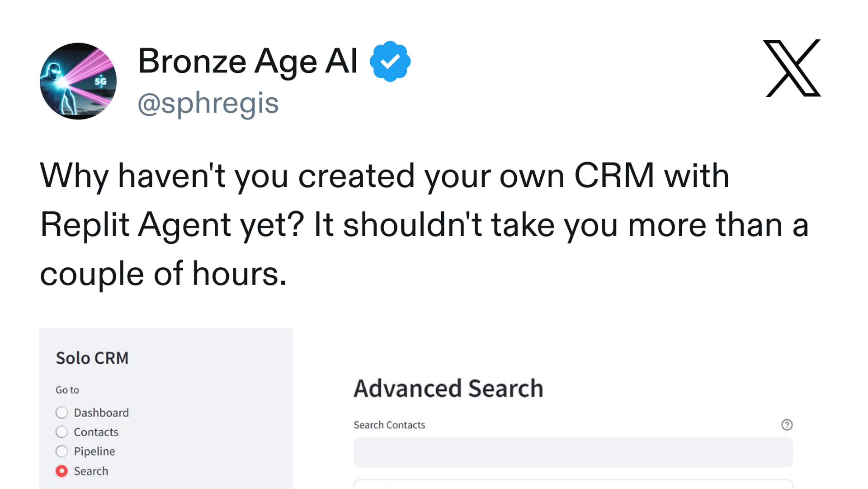Click the Solo CRM sidebar title
Screen dimensions: 868x489
click(x=92, y=358)
